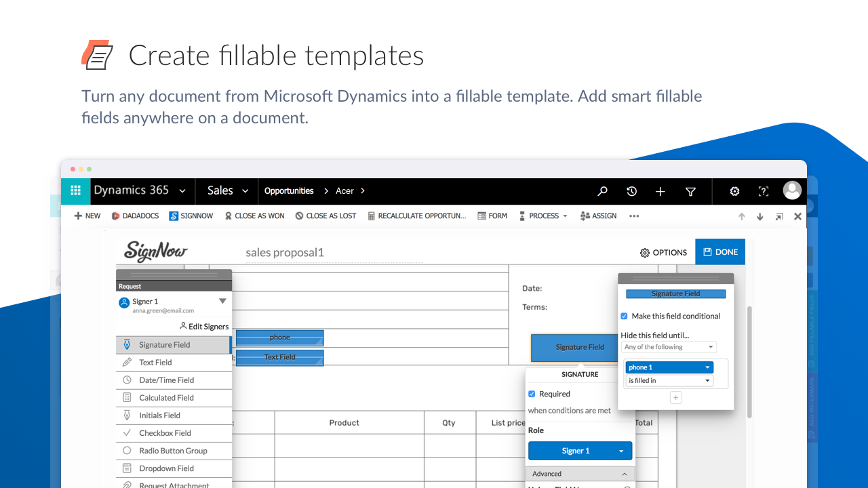The image size is (868, 488).
Task: Open the phone 1 condition dropdown
Action: click(x=669, y=367)
